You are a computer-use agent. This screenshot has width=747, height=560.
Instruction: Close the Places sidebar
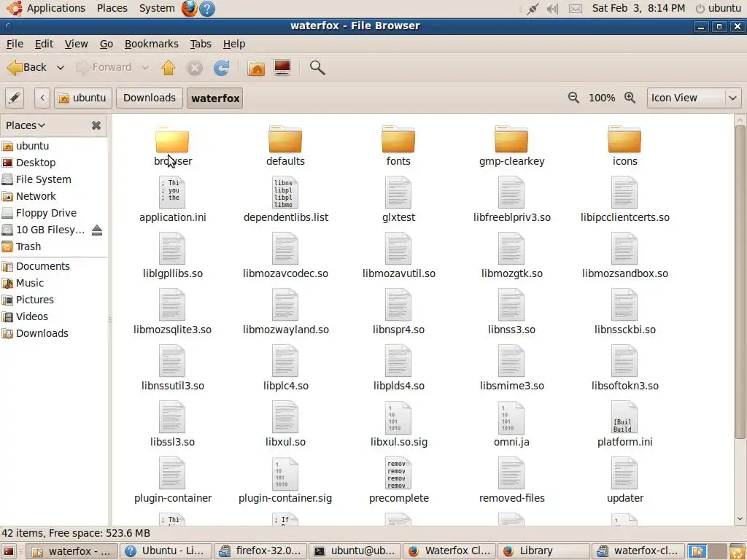pyautogui.click(x=96, y=125)
